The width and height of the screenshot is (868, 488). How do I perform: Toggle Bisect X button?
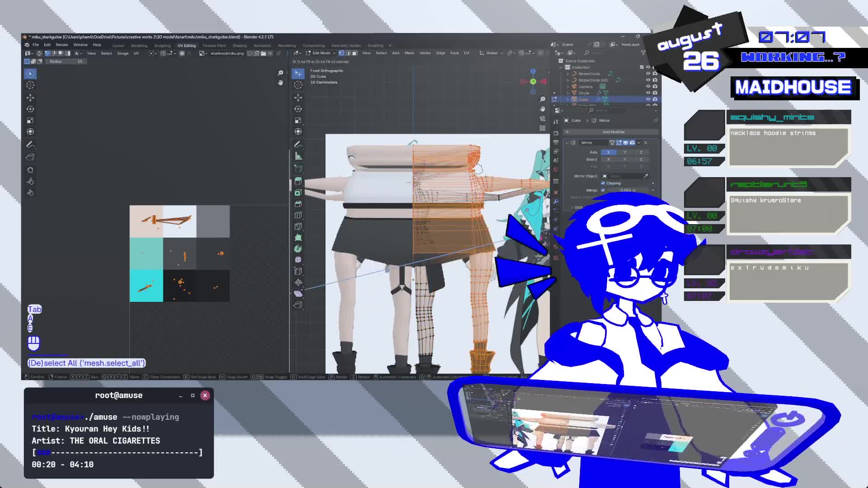609,160
